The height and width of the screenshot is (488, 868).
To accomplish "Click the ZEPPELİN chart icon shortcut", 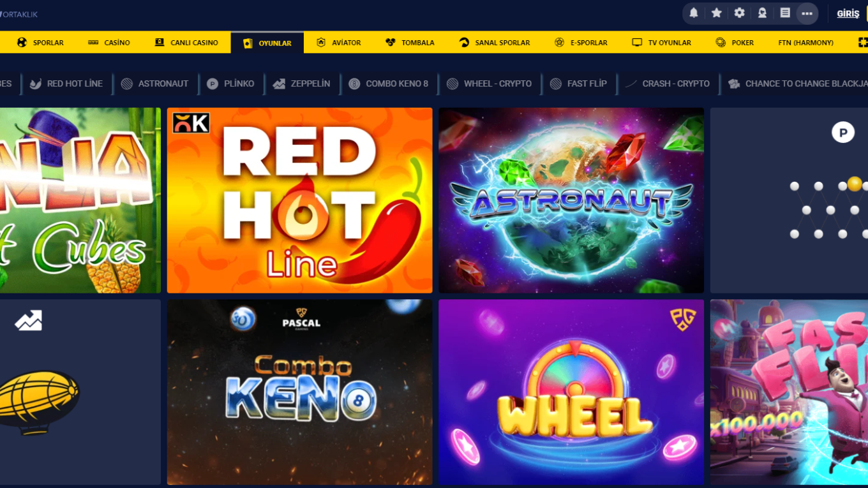I will (279, 84).
